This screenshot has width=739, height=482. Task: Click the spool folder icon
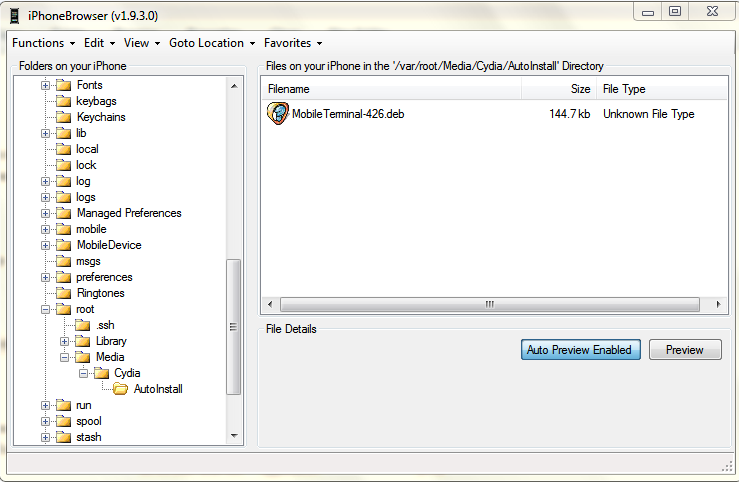click(x=63, y=422)
